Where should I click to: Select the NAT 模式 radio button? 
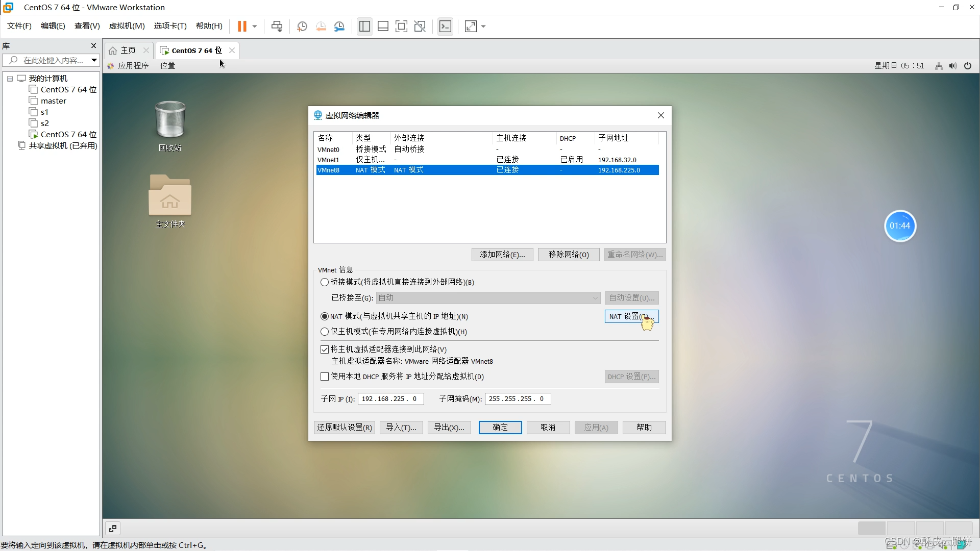click(x=325, y=316)
